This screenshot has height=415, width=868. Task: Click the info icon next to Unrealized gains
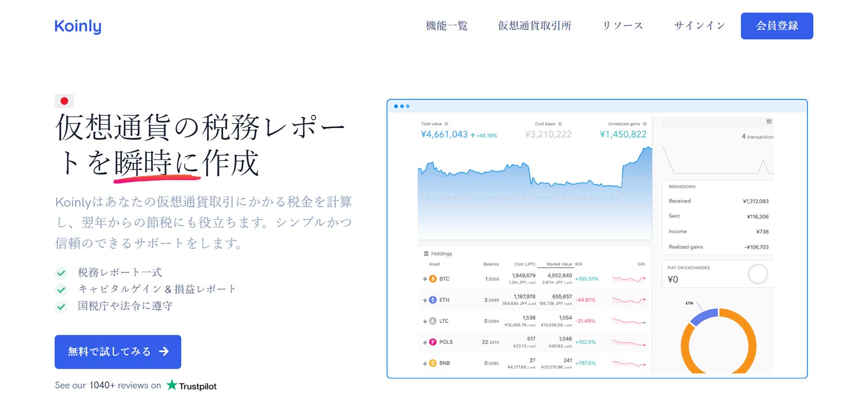[x=645, y=124]
